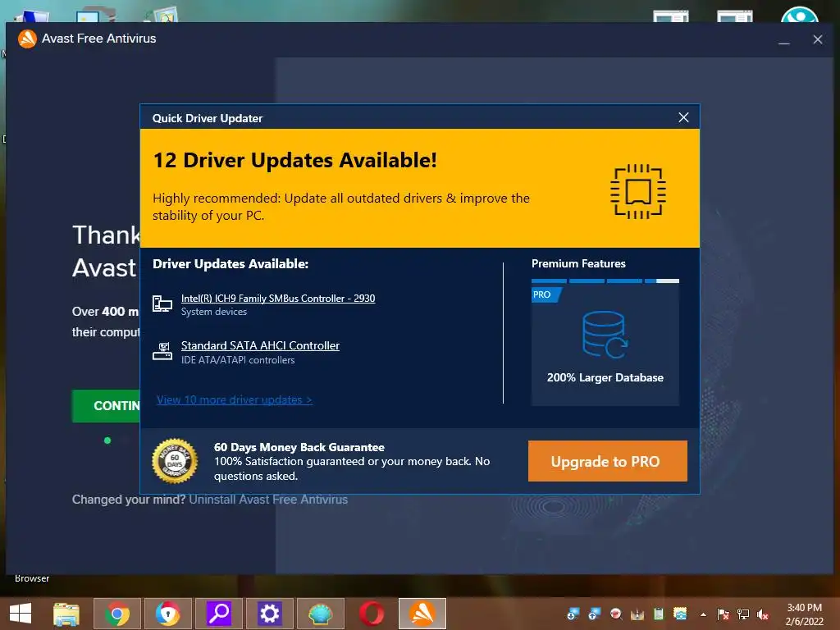Open the shell icon app in taskbar
Viewport: 840px width, 630px height.
pos(321,614)
